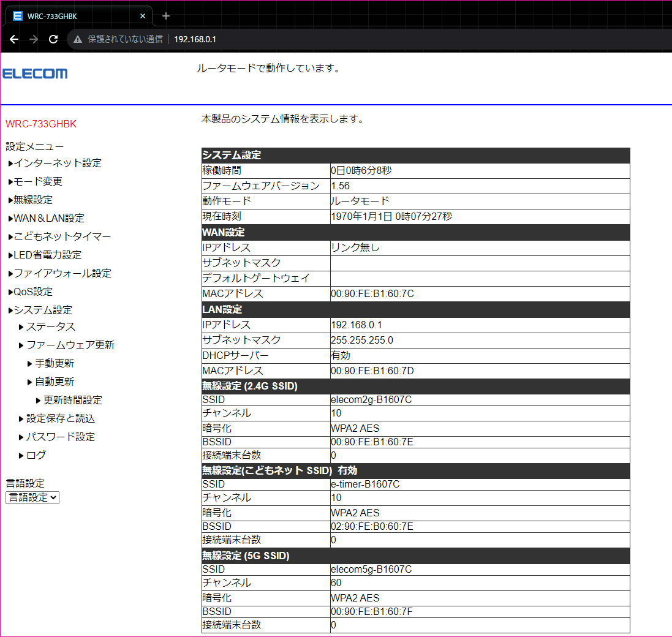Image resolution: width=672 pixels, height=637 pixels.
Task: Select 手動更新 under firmware update
Action: [x=54, y=363]
